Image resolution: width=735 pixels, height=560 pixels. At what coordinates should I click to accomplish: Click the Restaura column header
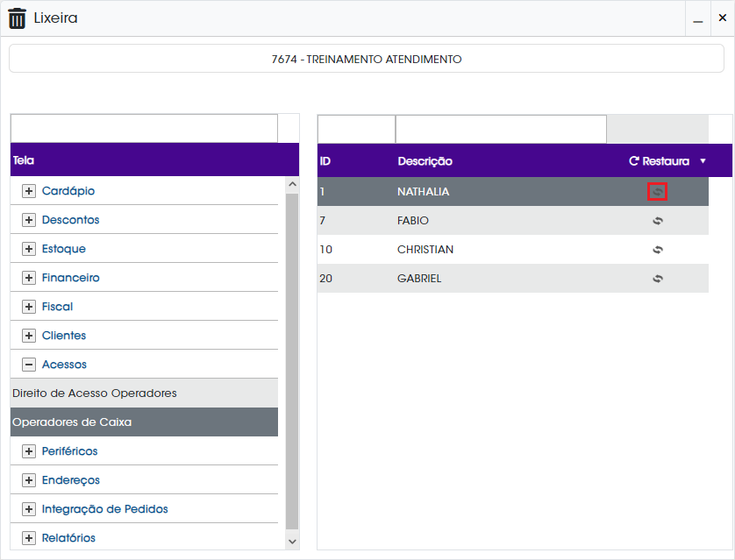(659, 161)
